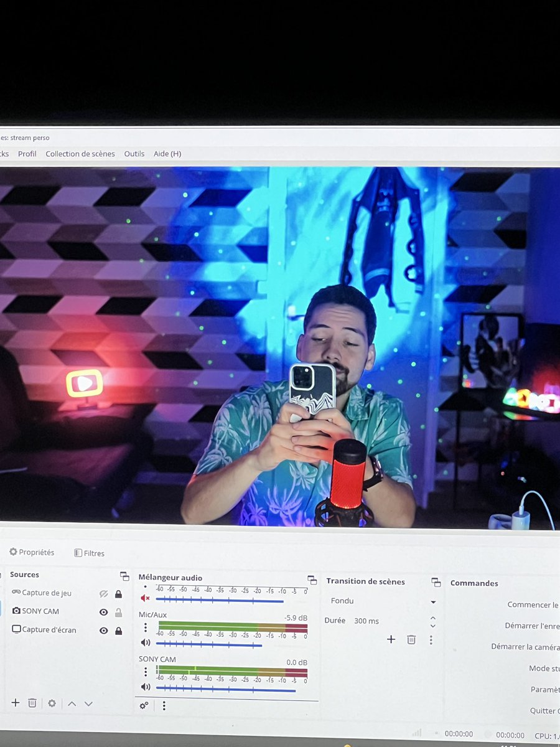560x747 pixels.
Task: Click the camera preview canvas
Action: click(280, 349)
